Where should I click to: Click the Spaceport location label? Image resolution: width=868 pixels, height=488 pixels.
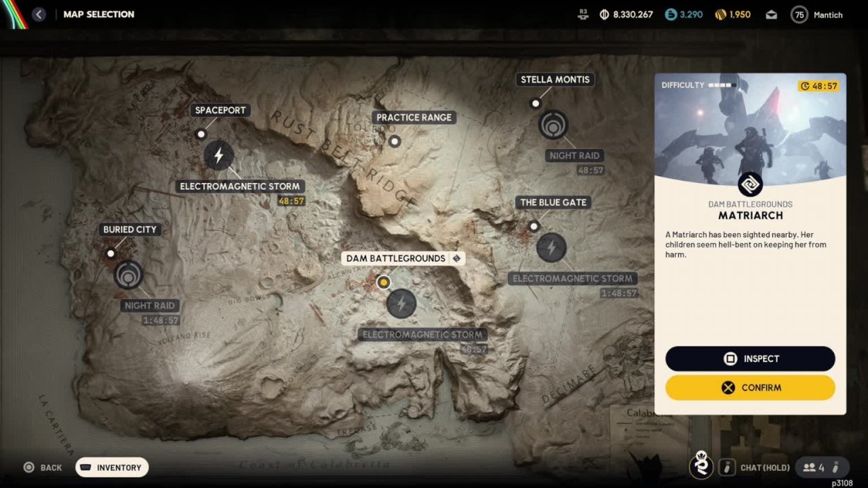tap(220, 110)
